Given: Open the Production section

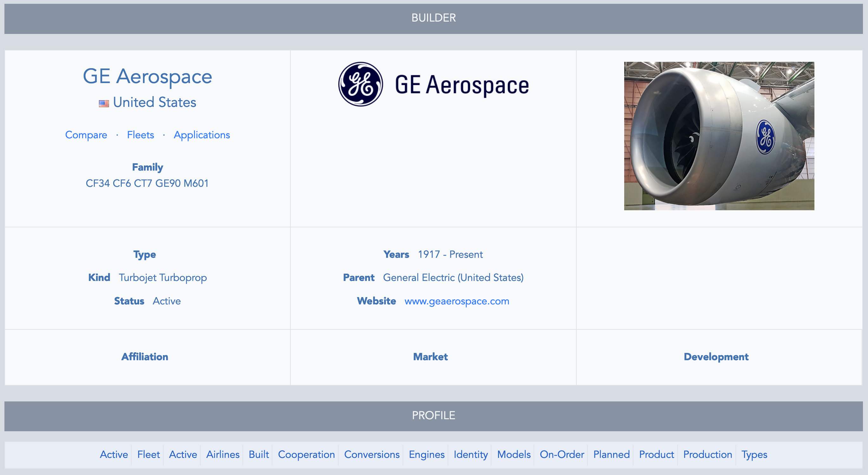Looking at the screenshot, I should point(708,454).
